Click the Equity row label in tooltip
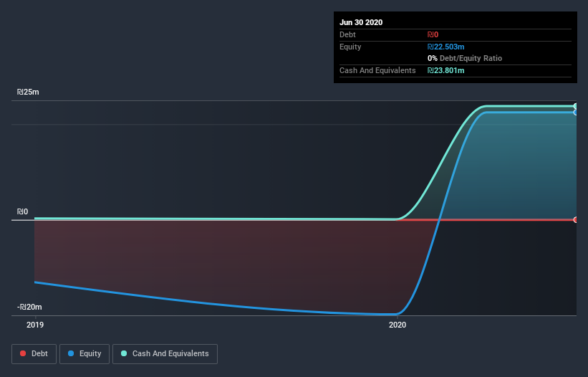Viewport: 588px width, 377px height. tap(350, 47)
